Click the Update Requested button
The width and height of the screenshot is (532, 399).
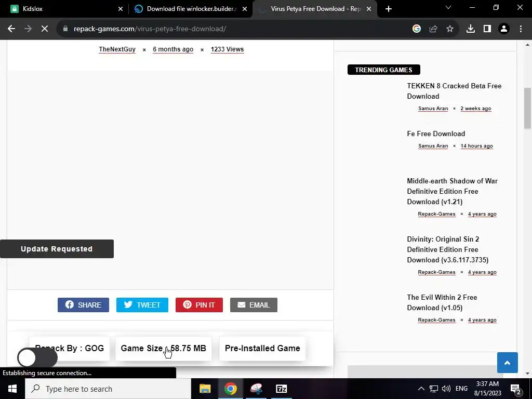57,249
